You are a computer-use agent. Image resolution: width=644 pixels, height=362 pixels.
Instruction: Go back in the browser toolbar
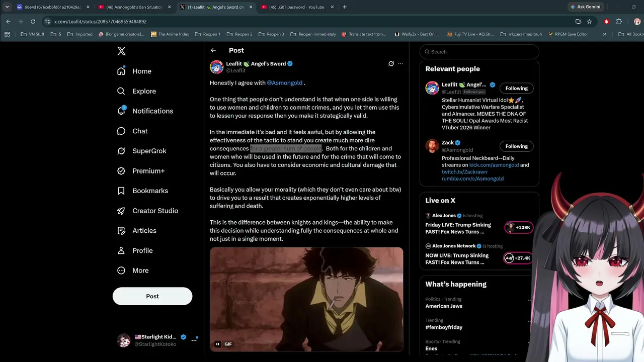(8, 22)
